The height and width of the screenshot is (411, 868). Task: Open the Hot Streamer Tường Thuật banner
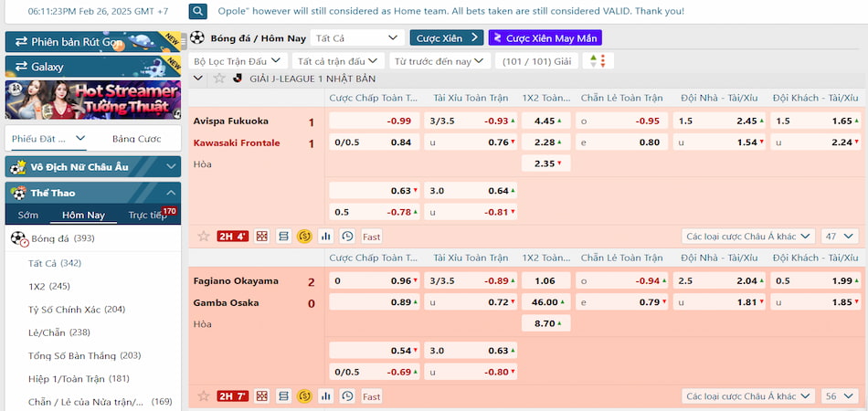(x=92, y=100)
